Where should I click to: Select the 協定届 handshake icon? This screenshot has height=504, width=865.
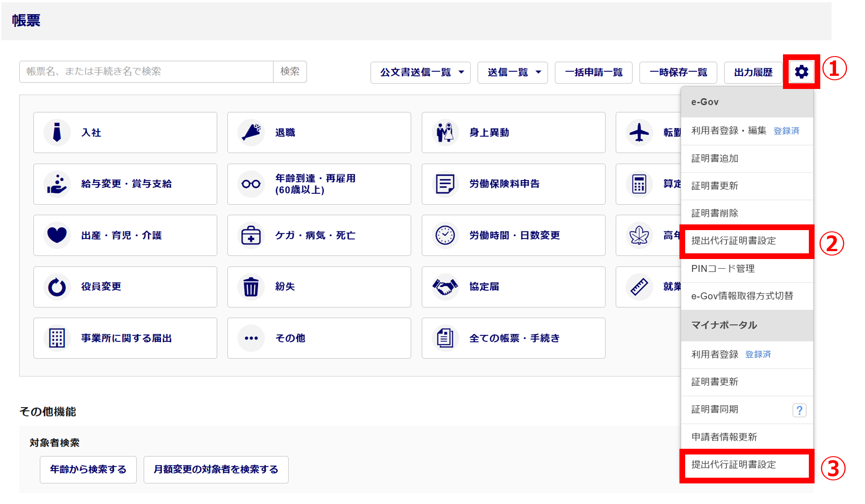(x=445, y=287)
